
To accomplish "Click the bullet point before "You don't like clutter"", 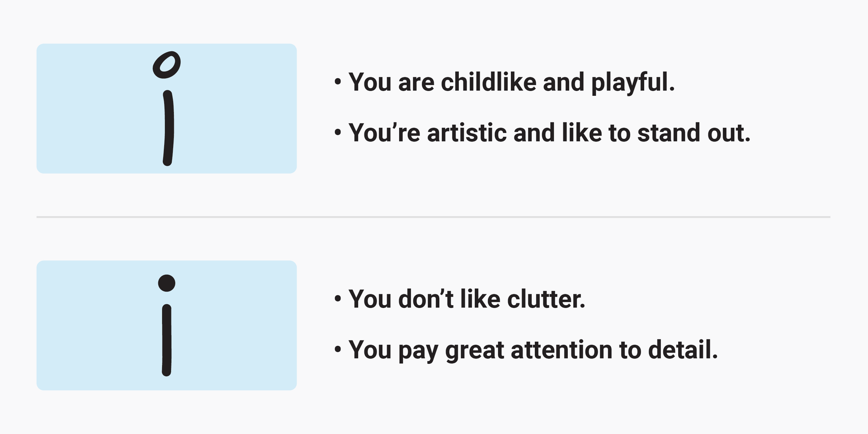I will click(338, 299).
